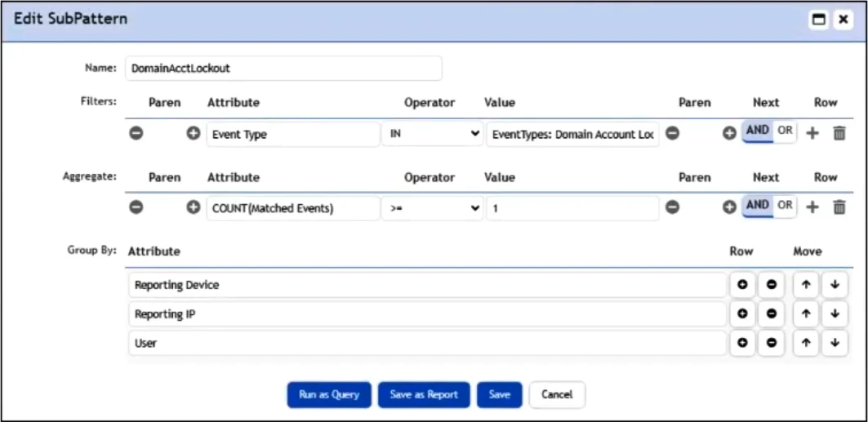Open the IN operator dropdown
868x422 pixels.
[432, 134]
